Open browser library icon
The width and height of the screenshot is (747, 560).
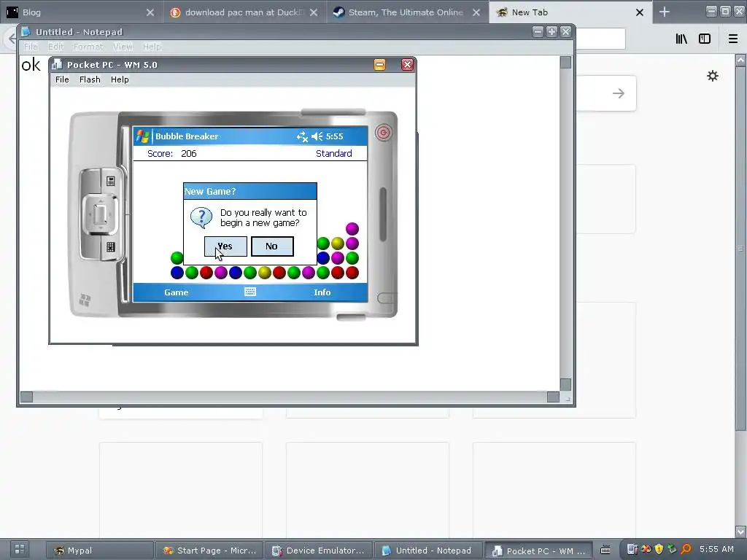click(x=682, y=39)
